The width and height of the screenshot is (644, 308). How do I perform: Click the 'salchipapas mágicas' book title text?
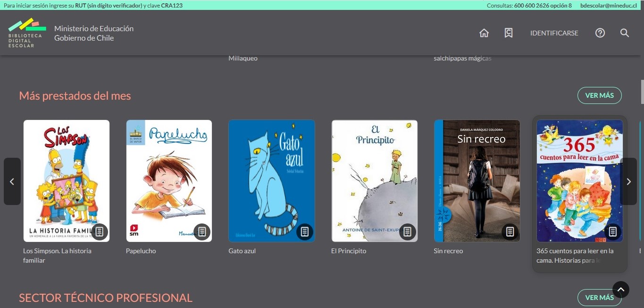462,59
